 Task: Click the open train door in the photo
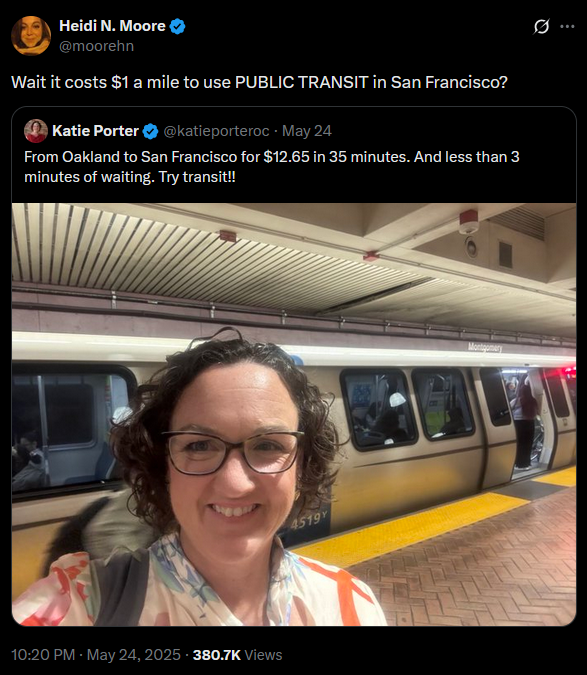pyautogui.click(x=525, y=424)
